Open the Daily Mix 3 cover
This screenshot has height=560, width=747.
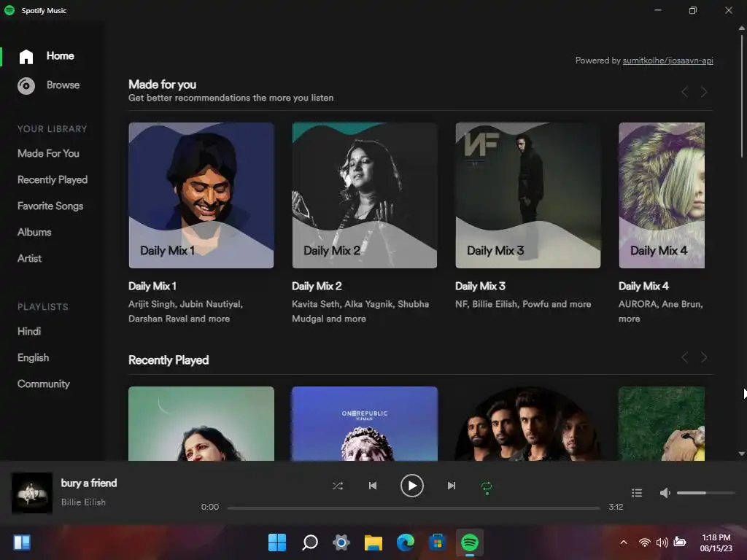tap(528, 195)
